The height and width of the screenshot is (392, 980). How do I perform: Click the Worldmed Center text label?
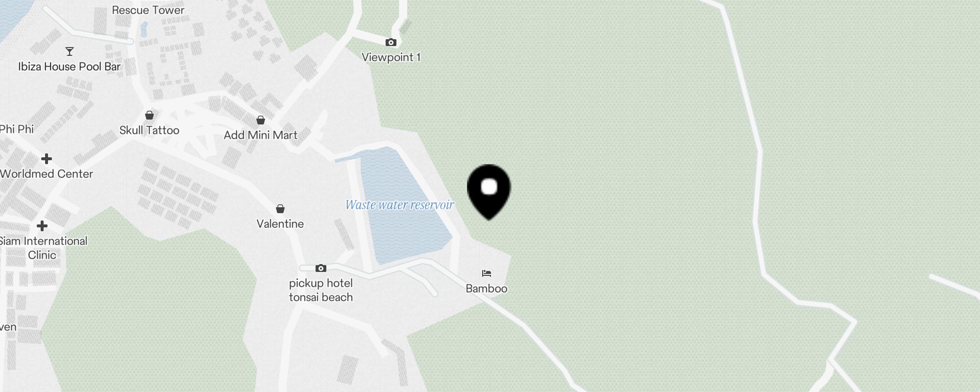tap(47, 174)
